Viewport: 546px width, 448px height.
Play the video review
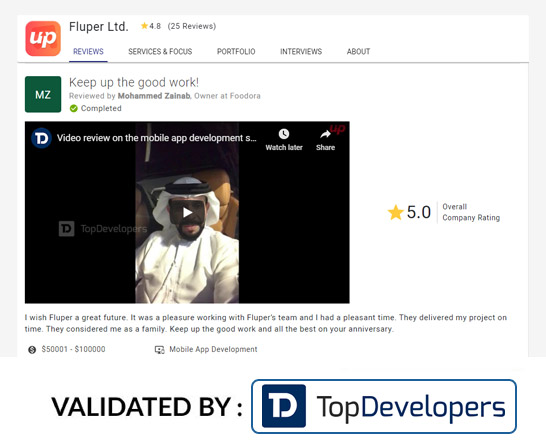[187, 212]
